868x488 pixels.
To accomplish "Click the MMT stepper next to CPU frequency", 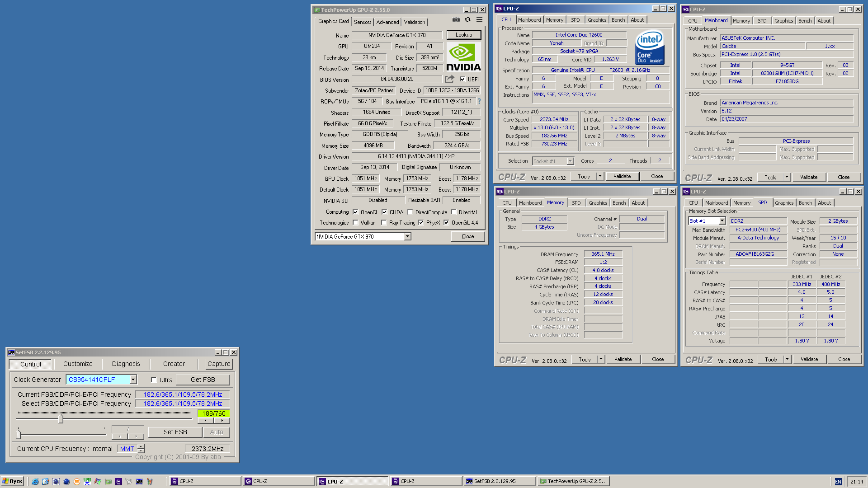I will point(141,449).
